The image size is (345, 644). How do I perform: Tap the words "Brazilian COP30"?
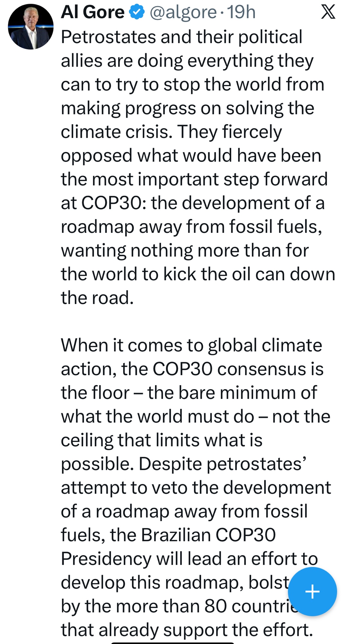pyautogui.click(x=208, y=535)
